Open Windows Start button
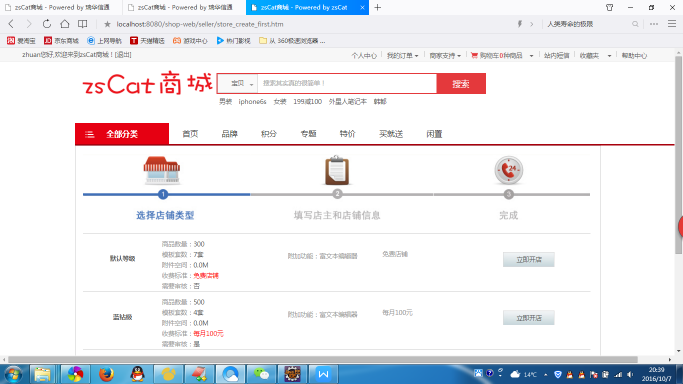Image resolution: width=683 pixels, height=384 pixels. [x=13, y=374]
